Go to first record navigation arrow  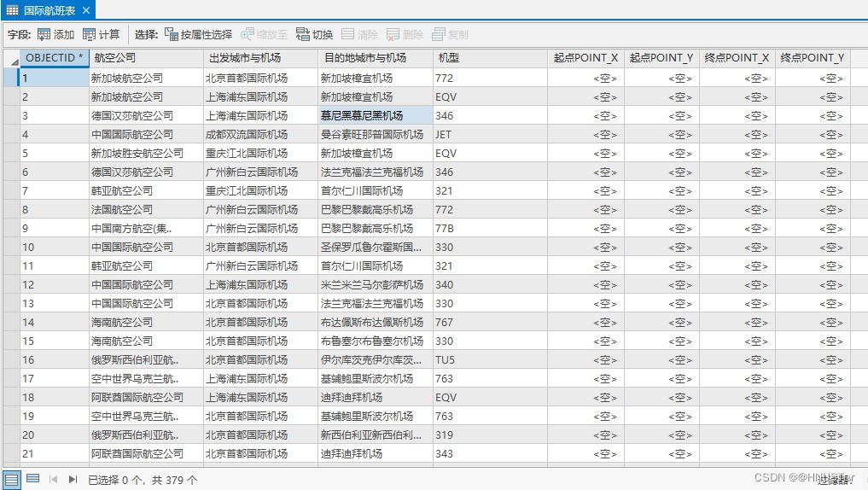coord(53,480)
